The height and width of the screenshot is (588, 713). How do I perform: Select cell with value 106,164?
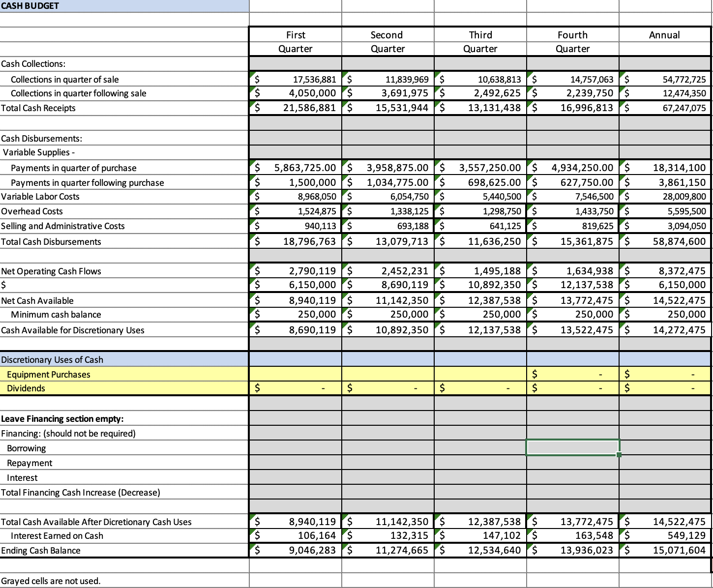pyautogui.click(x=296, y=535)
